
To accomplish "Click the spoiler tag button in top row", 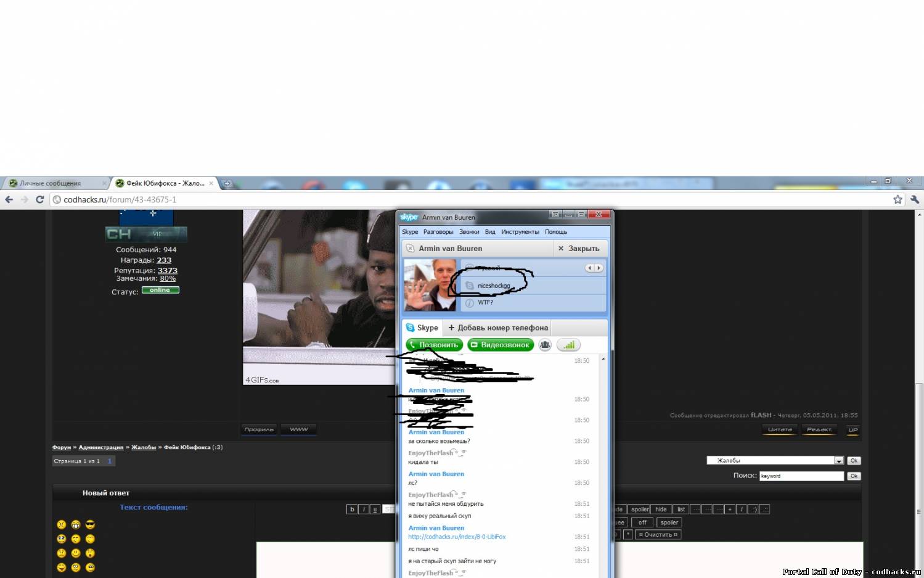I will pyautogui.click(x=640, y=509).
